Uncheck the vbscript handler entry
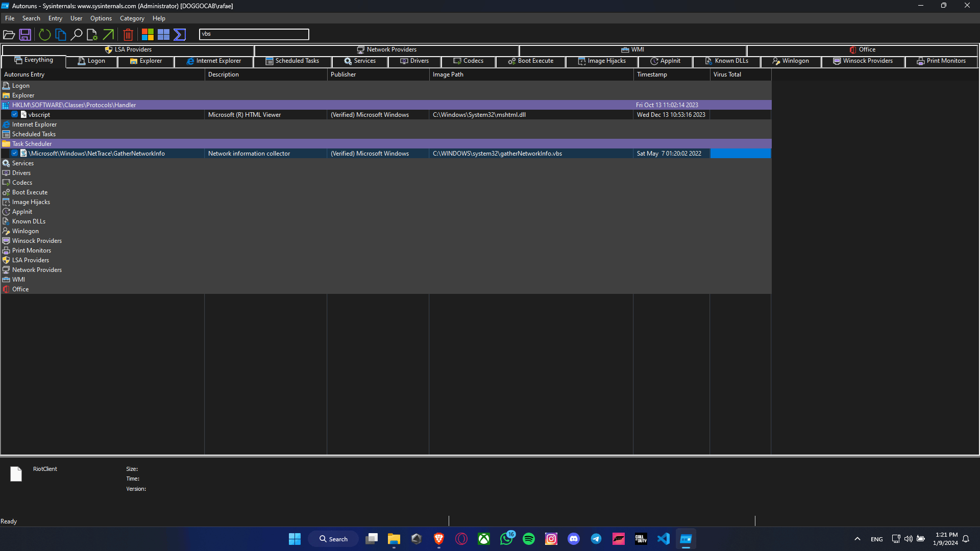 (15, 114)
